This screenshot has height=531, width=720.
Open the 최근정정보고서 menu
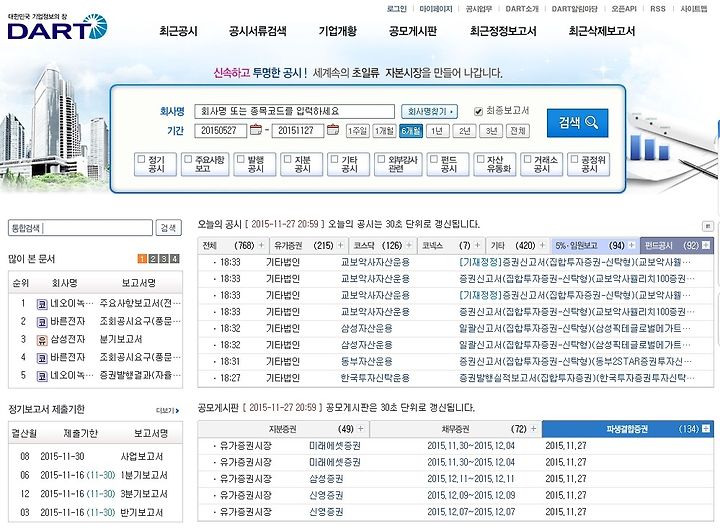(503, 31)
